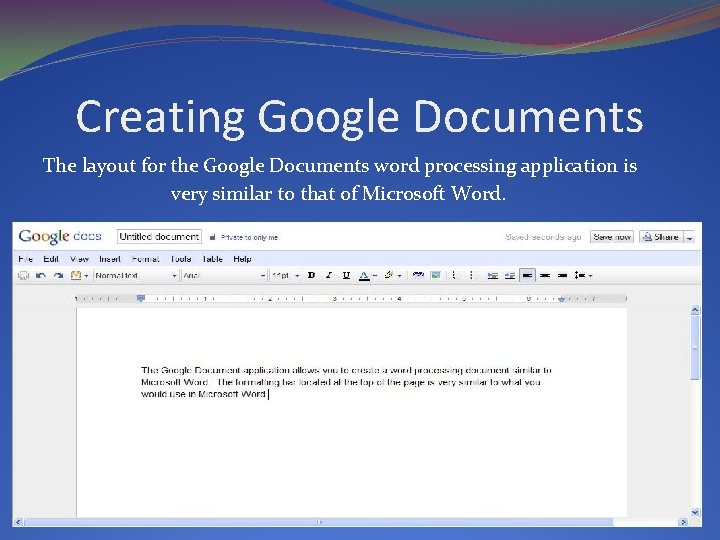Viewport: 720px width, 540px height.
Task: Click the Save now button
Action: [612, 237]
